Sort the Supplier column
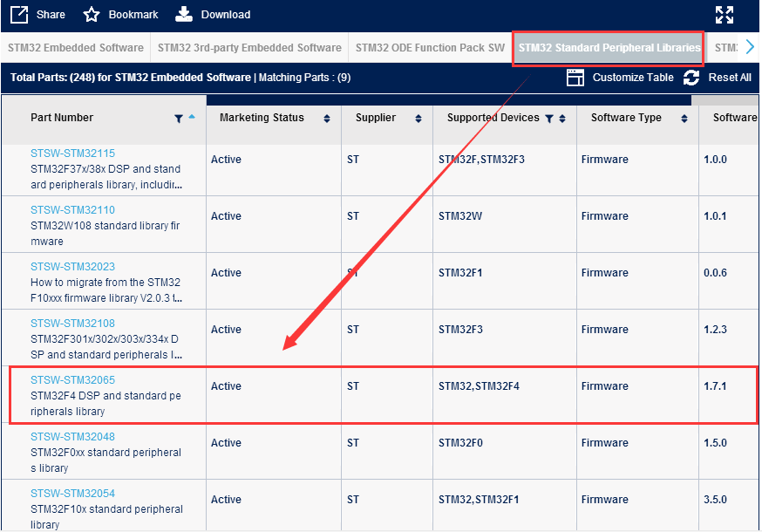 (418, 118)
